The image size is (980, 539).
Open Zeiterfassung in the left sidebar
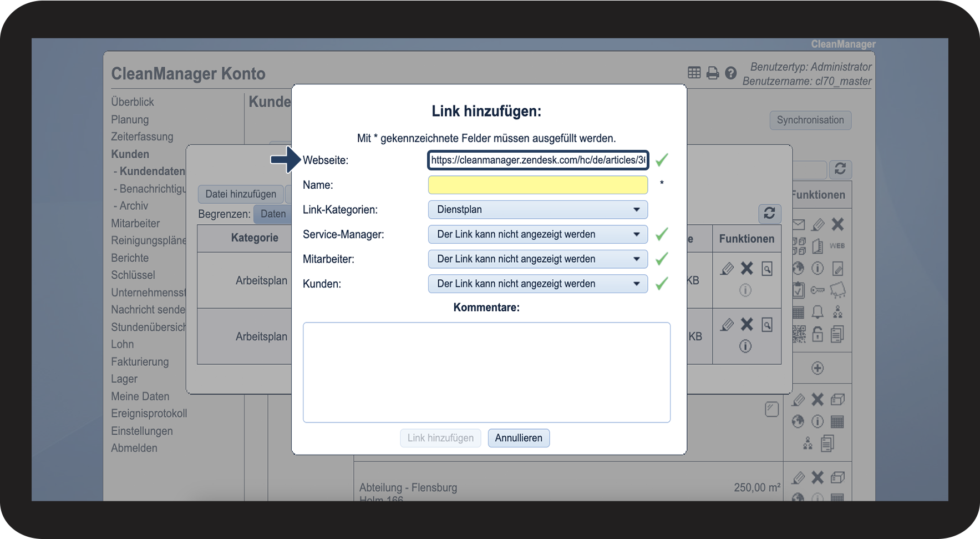pyautogui.click(x=142, y=137)
